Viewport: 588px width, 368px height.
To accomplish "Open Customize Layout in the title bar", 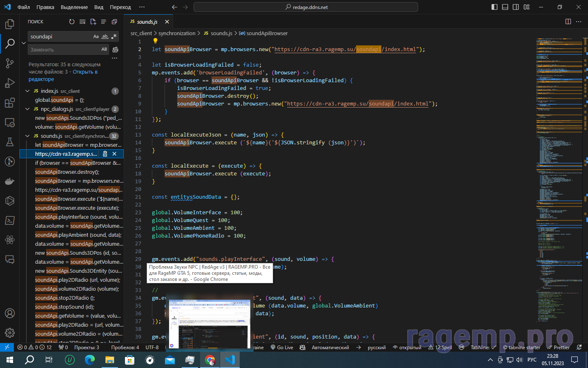I will (x=526, y=7).
